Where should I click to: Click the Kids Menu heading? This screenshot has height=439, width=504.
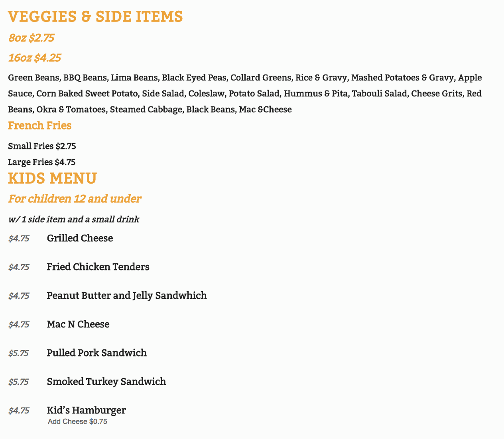(x=52, y=178)
